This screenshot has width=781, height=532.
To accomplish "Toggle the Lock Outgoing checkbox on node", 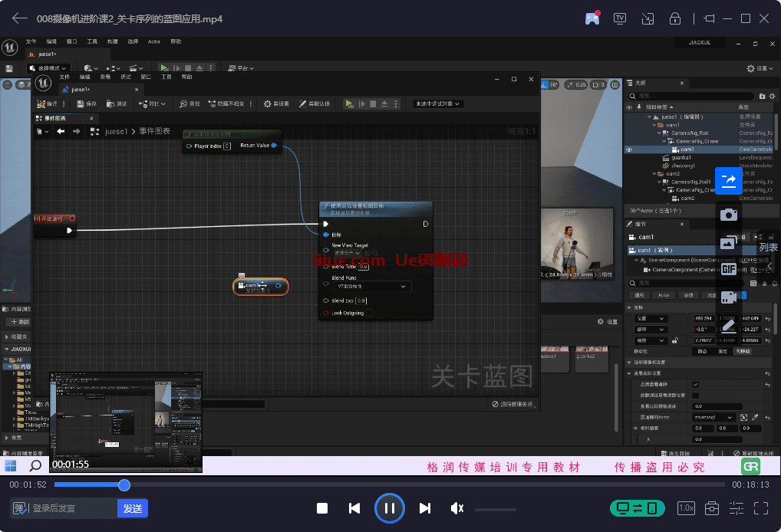I will [369, 313].
